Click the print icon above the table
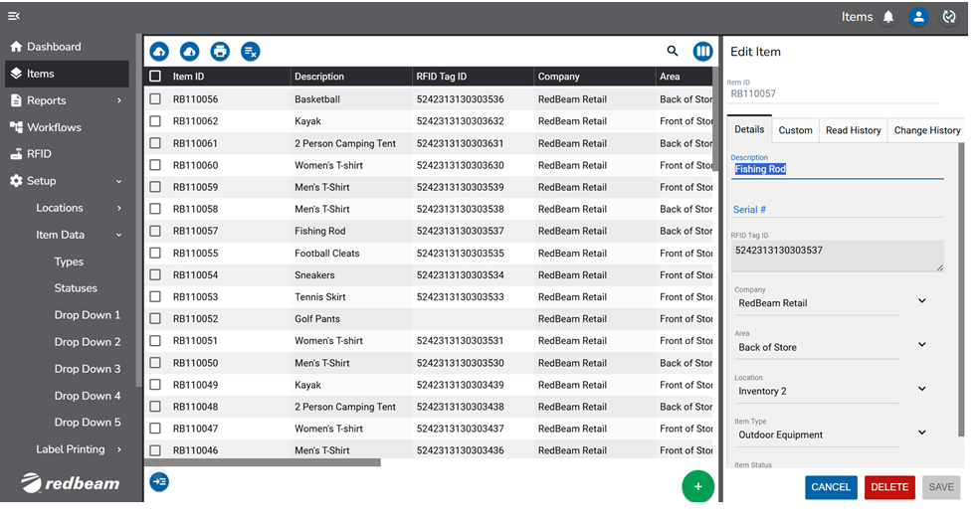The width and height of the screenshot is (980, 525). click(x=220, y=52)
